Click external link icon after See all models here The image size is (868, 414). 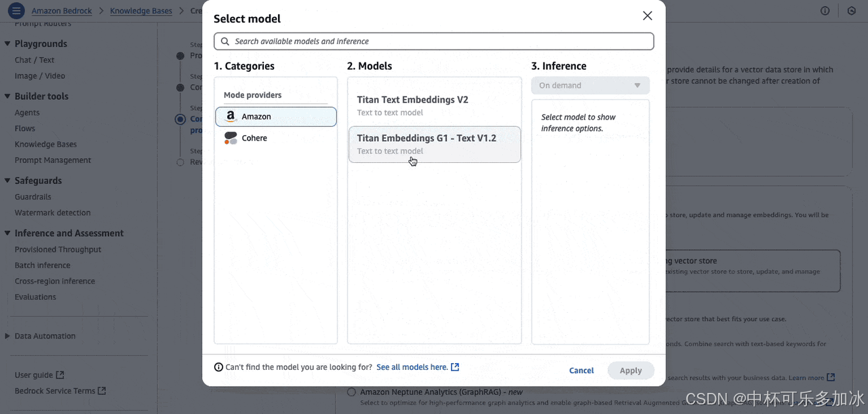click(x=455, y=367)
